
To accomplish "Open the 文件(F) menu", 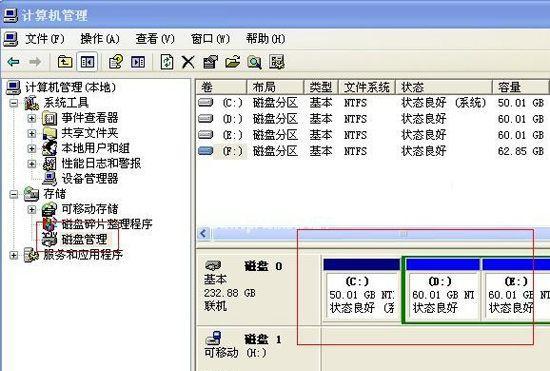I will [x=45, y=39].
